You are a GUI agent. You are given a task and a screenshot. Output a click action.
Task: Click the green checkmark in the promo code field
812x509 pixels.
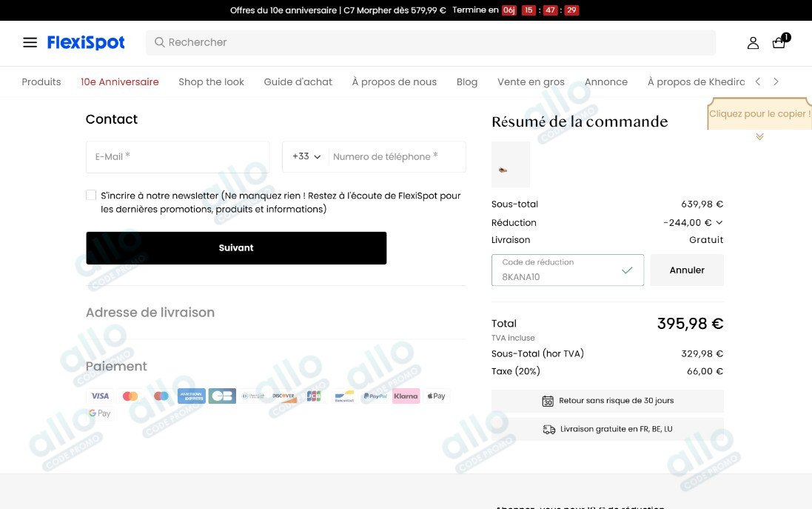[627, 270]
